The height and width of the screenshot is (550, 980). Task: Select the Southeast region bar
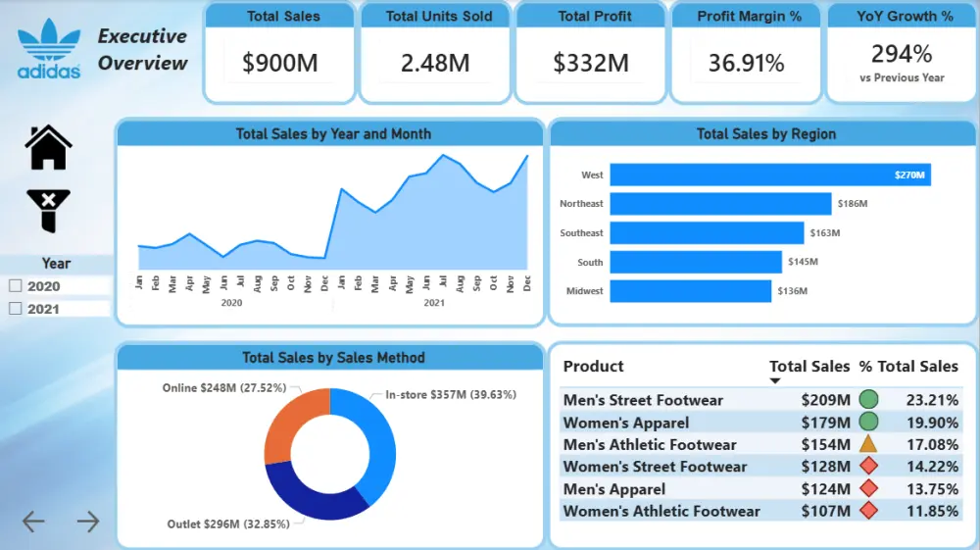point(707,232)
